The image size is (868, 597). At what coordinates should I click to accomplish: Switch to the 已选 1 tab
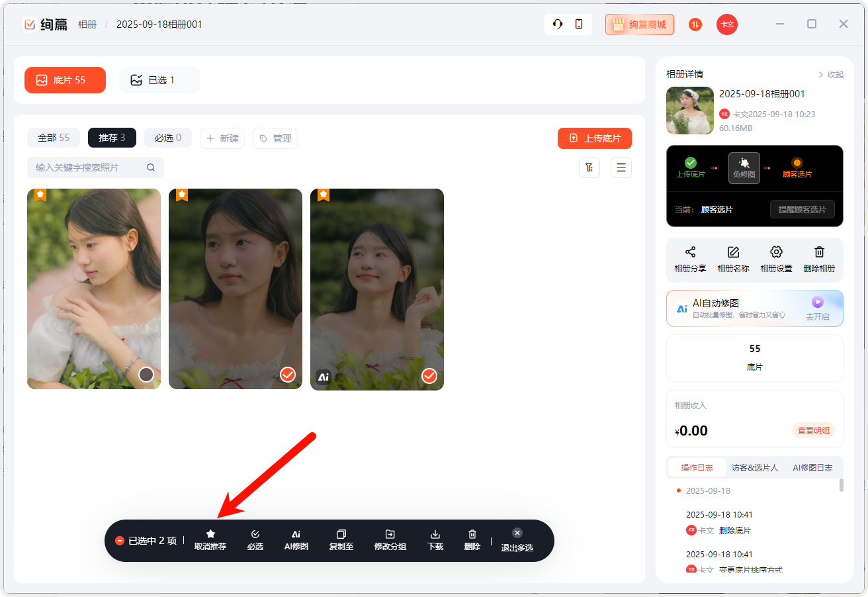click(x=159, y=80)
